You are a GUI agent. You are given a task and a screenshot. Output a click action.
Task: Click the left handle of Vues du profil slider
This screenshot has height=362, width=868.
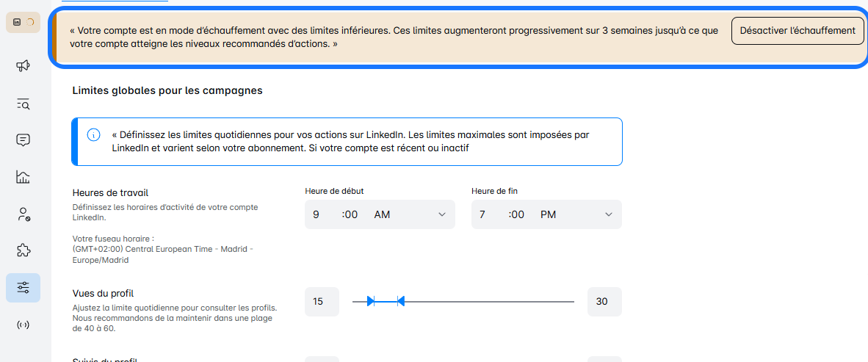coord(371,301)
